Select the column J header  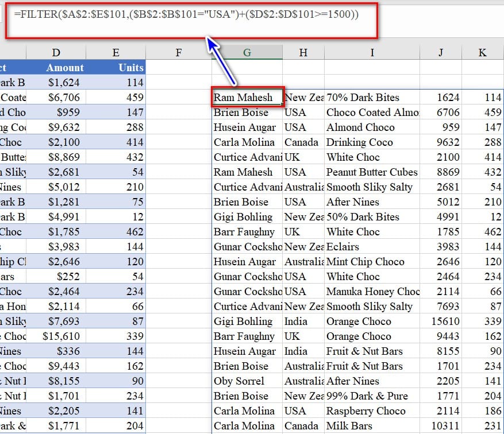440,53
